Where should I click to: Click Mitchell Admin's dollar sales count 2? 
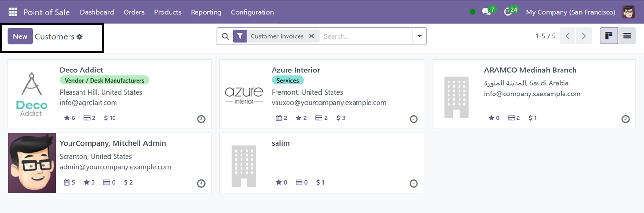pos(128,182)
